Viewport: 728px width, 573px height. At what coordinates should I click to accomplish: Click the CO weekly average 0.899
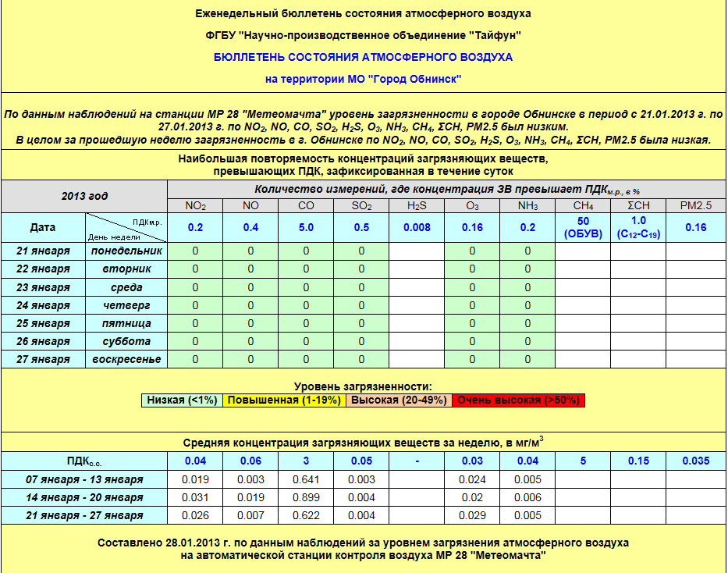click(x=306, y=497)
